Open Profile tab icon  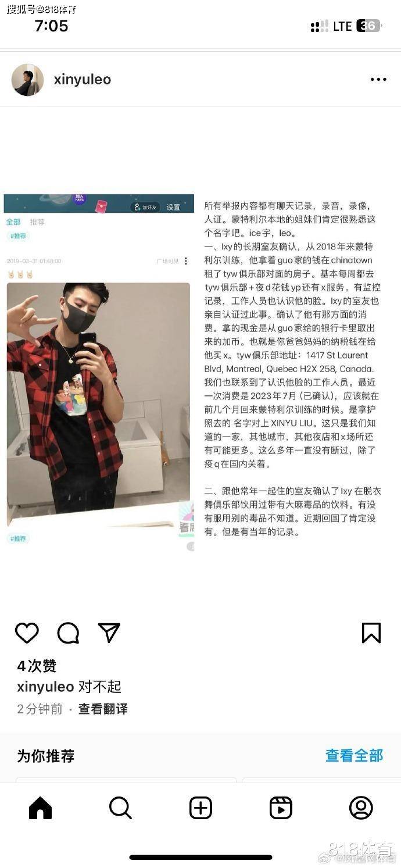click(x=361, y=808)
